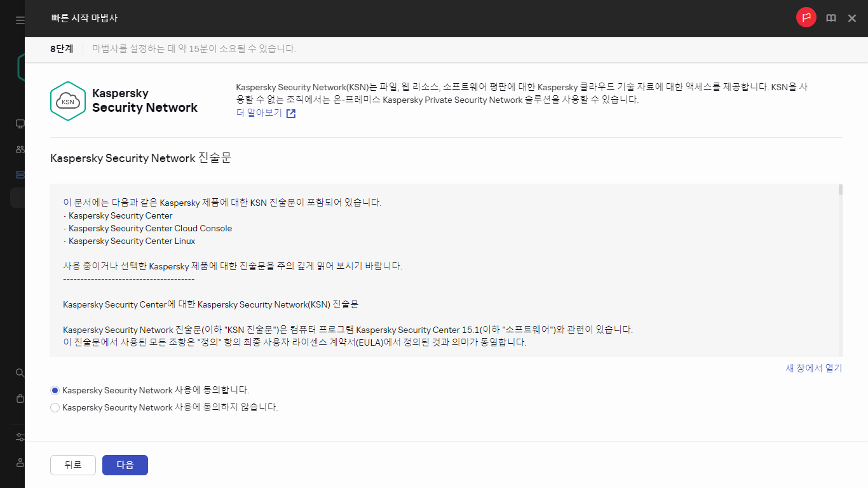Click the 다음 button to continue
This screenshot has width=868, height=488.
125,464
